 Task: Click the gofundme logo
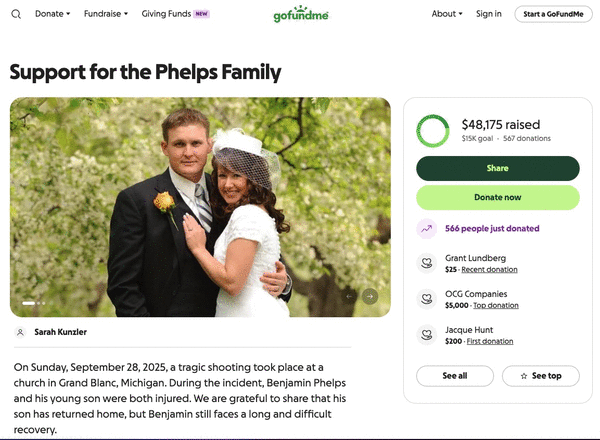click(x=299, y=15)
